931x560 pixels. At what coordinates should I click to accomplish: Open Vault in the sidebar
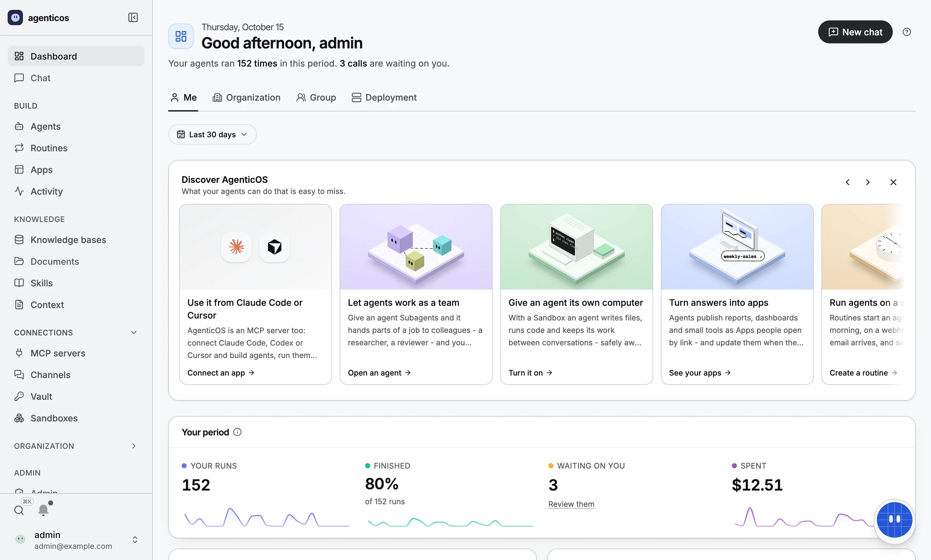click(x=76, y=396)
